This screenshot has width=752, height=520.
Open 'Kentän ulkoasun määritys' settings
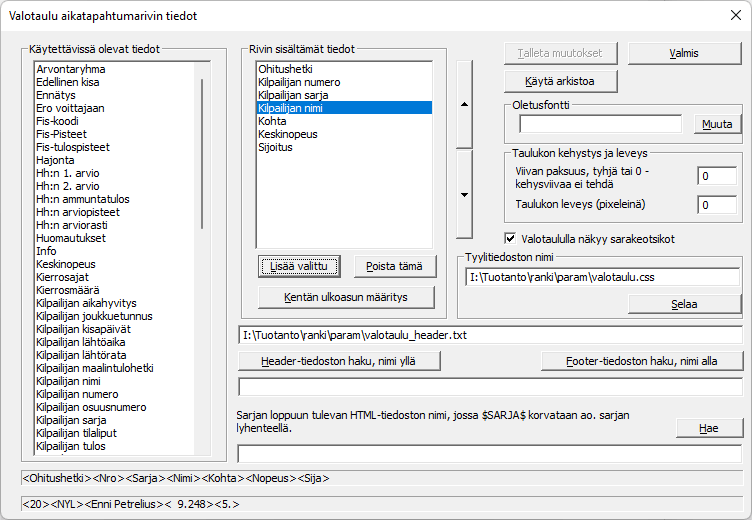click(x=346, y=297)
